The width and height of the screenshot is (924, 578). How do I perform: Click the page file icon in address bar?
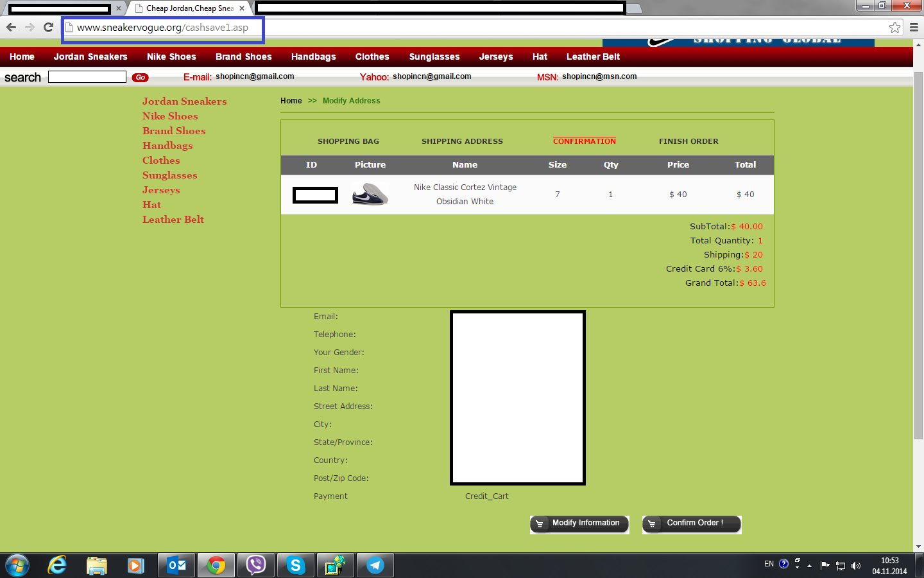click(69, 28)
